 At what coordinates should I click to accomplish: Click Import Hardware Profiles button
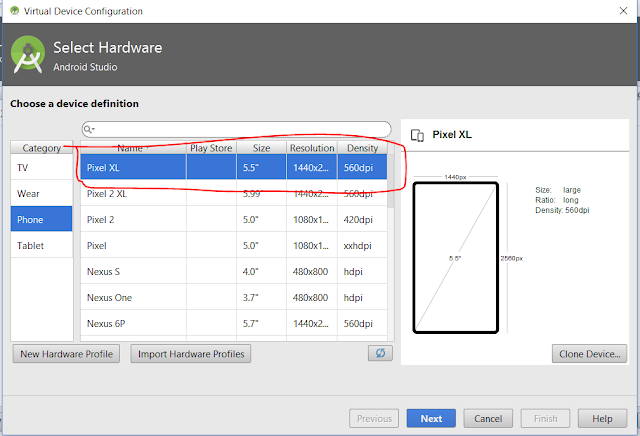[x=191, y=354]
